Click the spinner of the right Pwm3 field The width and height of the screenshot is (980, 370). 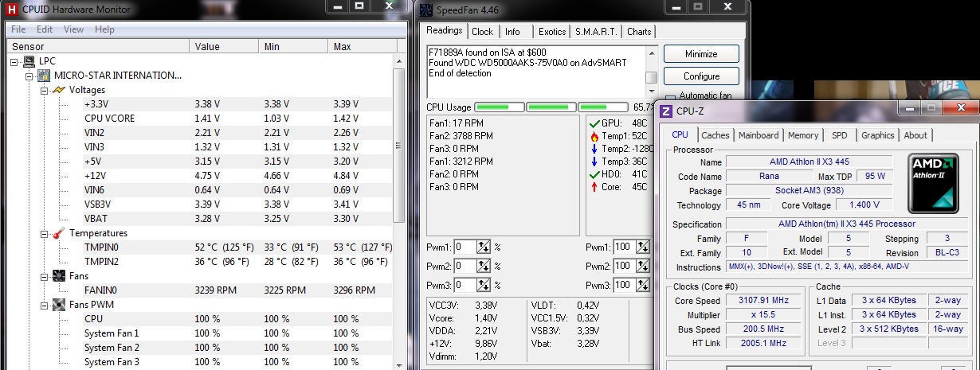[x=641, y=285]
